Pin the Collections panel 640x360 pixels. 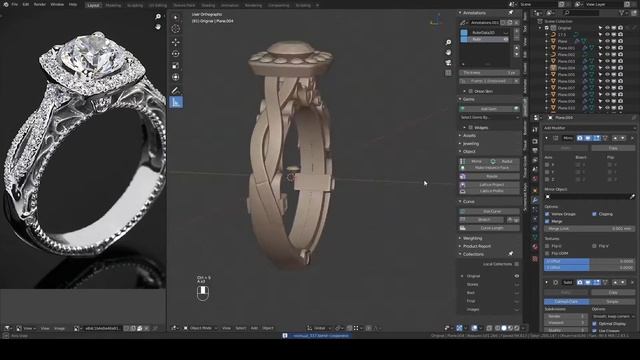(x=511, y=254)
